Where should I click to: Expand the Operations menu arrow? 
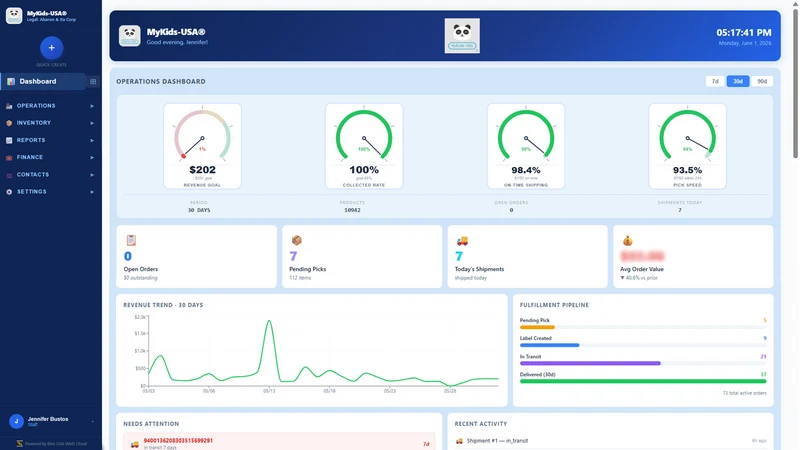92,106
